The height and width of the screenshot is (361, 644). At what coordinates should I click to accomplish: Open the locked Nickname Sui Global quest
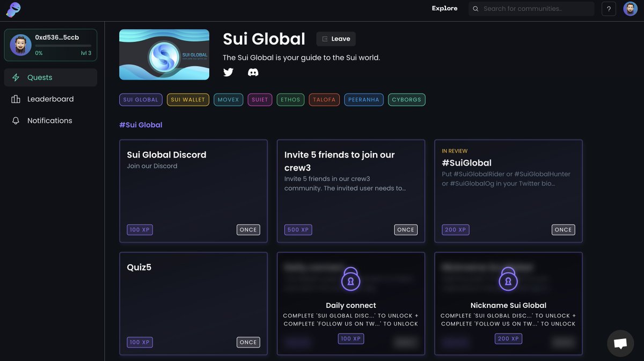click(508, 304)
